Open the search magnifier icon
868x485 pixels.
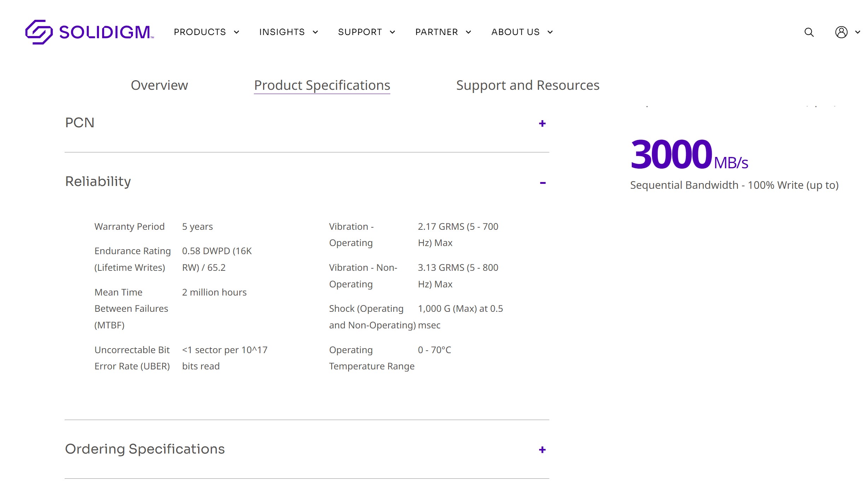click(809, 32)
